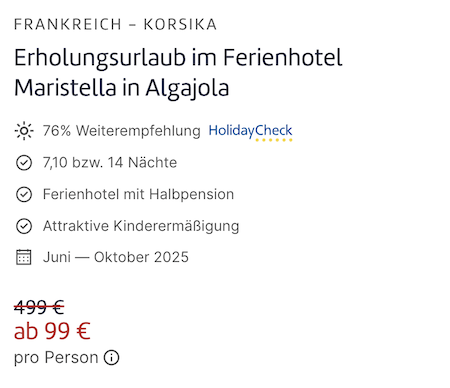Click the word KORSIKA in the header

pos(180,25)
